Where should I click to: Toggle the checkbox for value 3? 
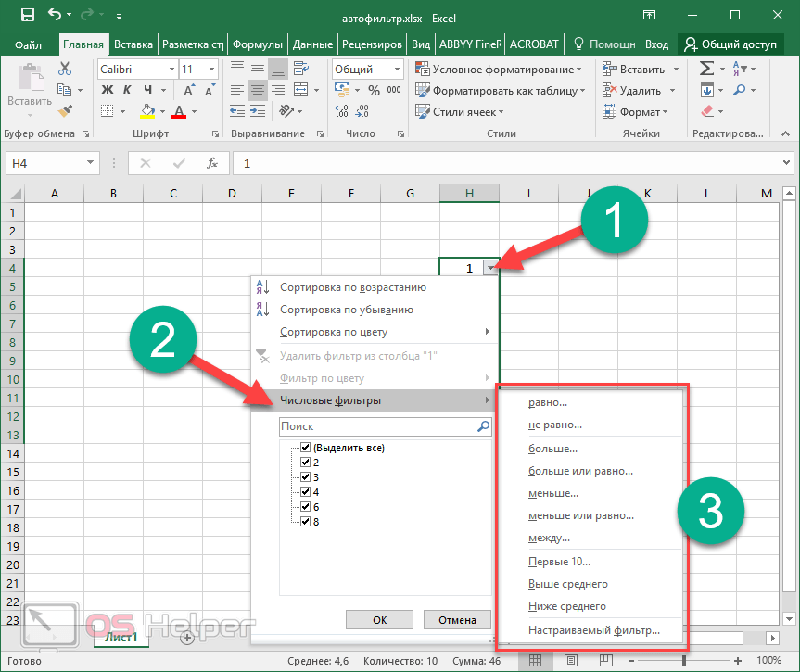[306, 476]
